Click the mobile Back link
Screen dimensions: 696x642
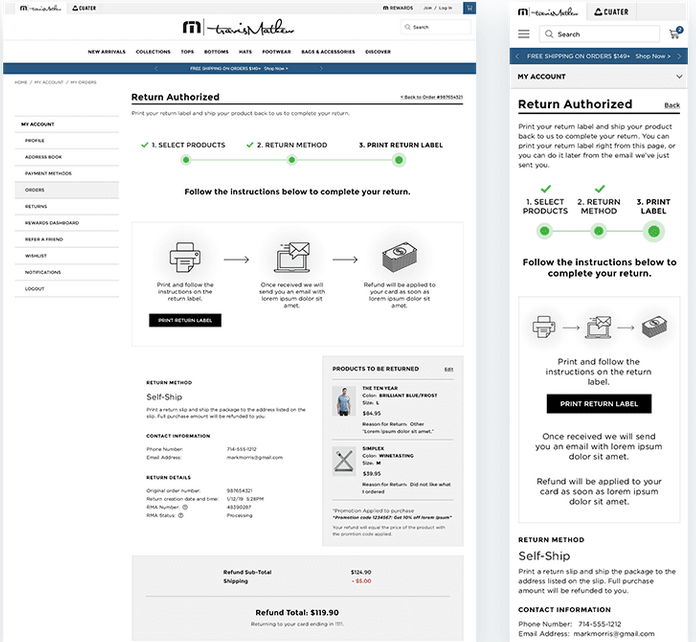[x=672, y=105]
